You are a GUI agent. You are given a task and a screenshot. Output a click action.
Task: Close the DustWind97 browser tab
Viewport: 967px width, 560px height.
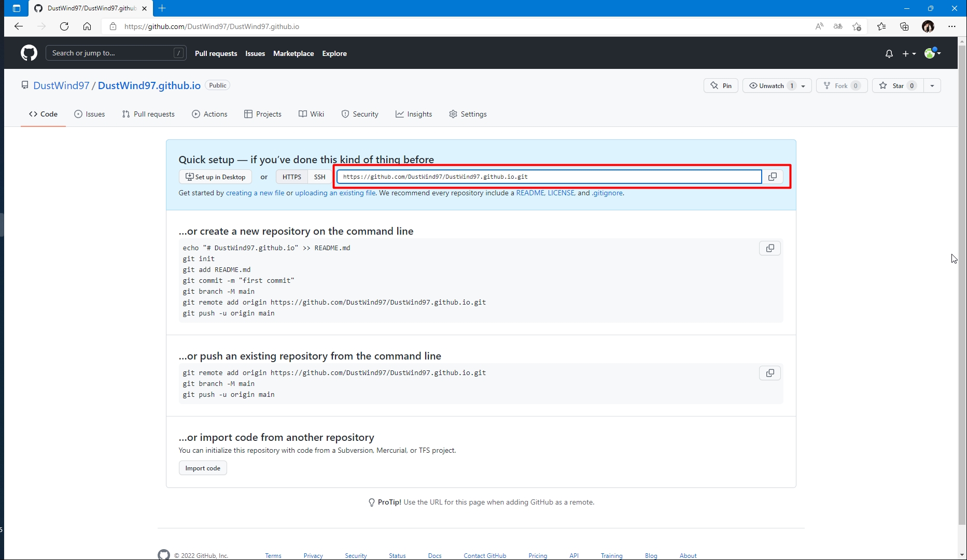(x=145, y=8)
